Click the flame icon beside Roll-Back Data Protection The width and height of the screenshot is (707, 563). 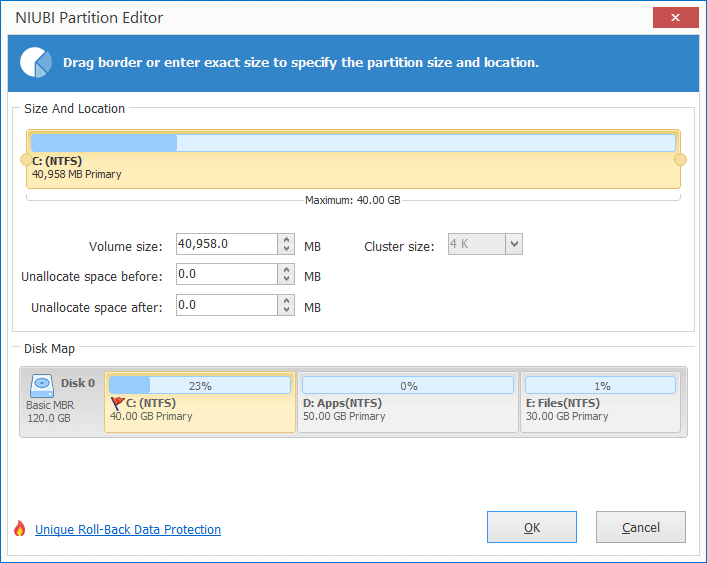click(x=19, y=528)
